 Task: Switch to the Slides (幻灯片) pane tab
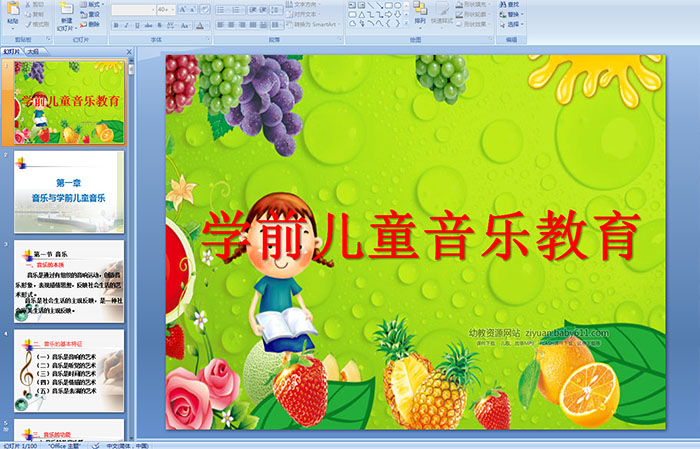click(12, 52)
